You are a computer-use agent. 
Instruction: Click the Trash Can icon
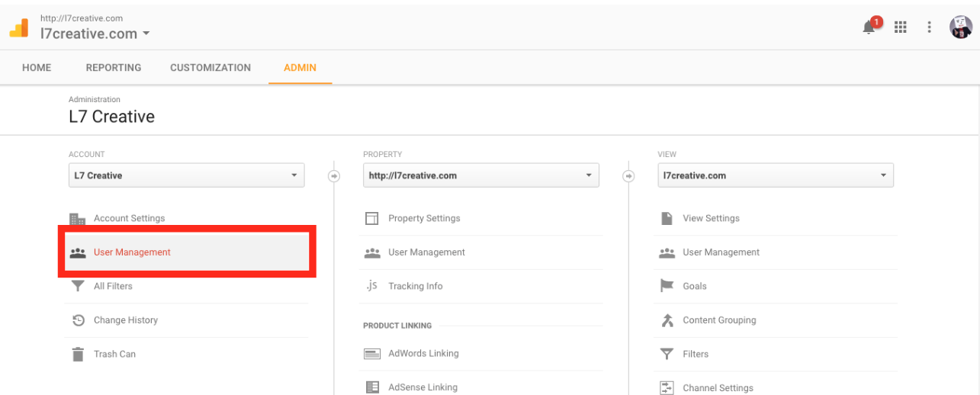[77, 354]
